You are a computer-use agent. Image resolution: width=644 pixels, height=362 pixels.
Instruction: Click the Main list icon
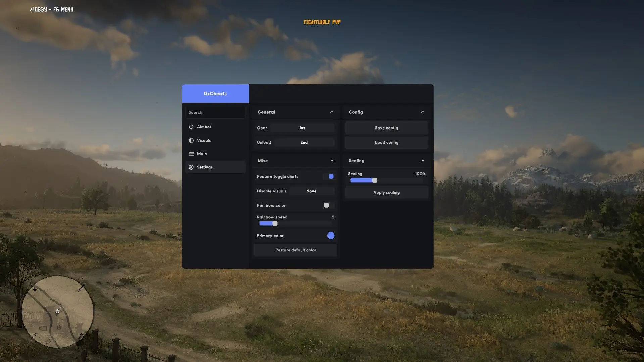click(x=191, y=154)
